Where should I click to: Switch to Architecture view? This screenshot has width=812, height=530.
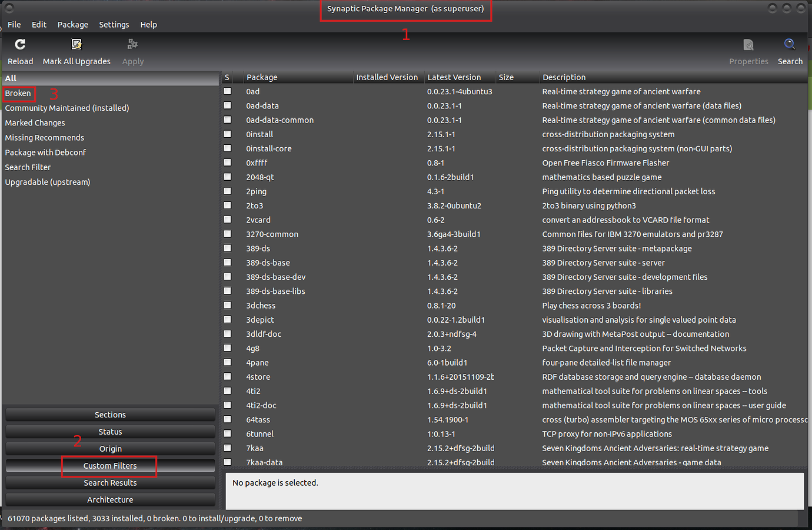coord(110,500)
